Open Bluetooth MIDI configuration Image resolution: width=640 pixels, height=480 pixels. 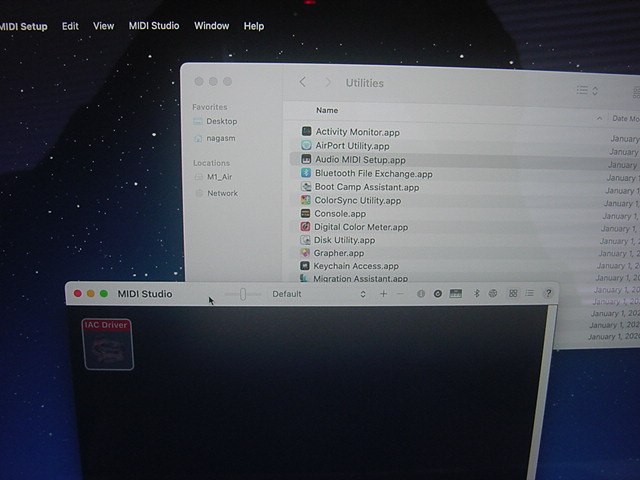pos(476,293)
